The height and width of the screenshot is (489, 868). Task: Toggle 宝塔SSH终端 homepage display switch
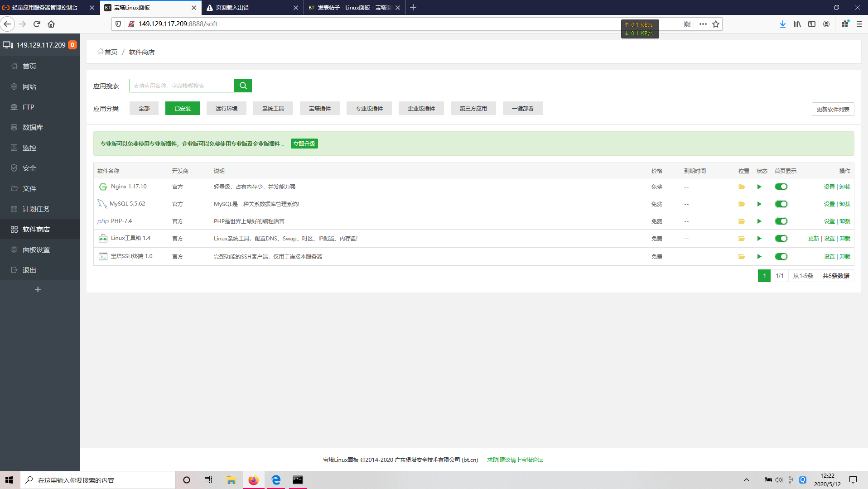781,256
